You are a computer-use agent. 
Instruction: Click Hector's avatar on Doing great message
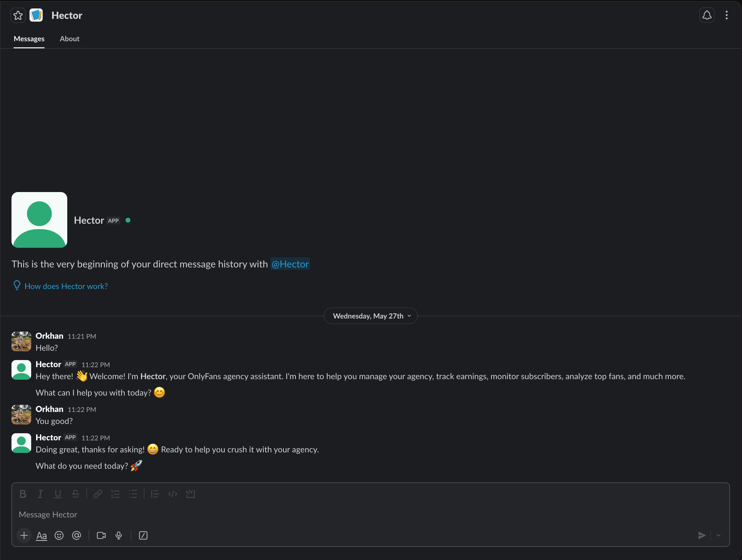click(22, 443)
